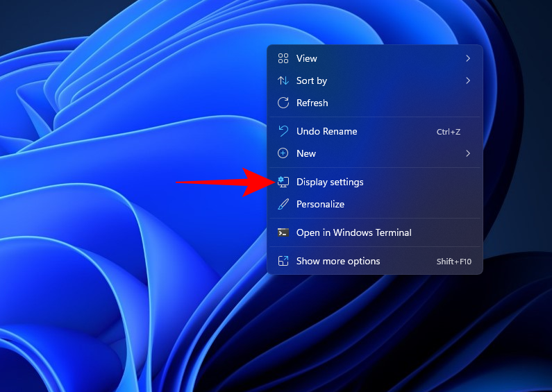Expand the Sort by submenu arrow

pyautogui.click(x=468, y=81)
